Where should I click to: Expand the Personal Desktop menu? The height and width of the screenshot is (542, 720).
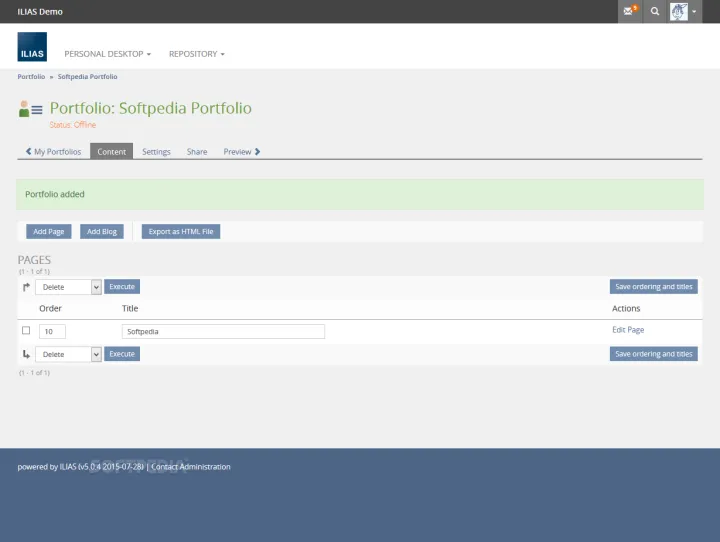pyautogui.click(x=107, y=54)
